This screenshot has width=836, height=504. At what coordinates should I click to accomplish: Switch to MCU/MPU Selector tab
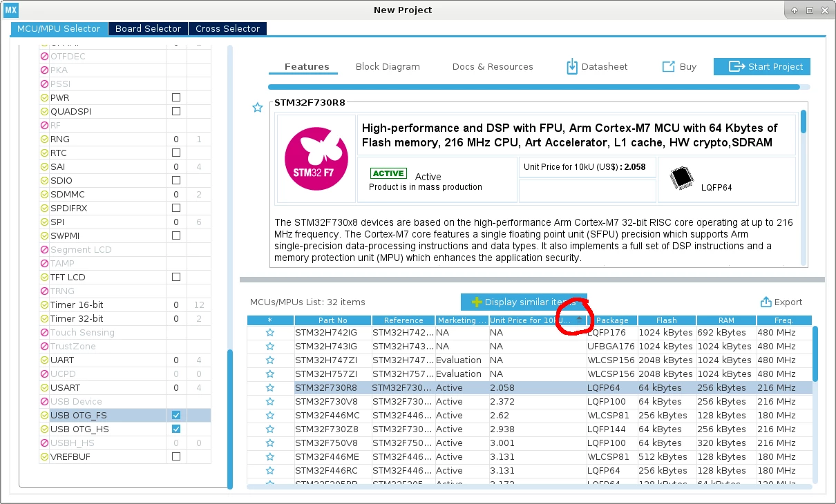tap(59, 28)
